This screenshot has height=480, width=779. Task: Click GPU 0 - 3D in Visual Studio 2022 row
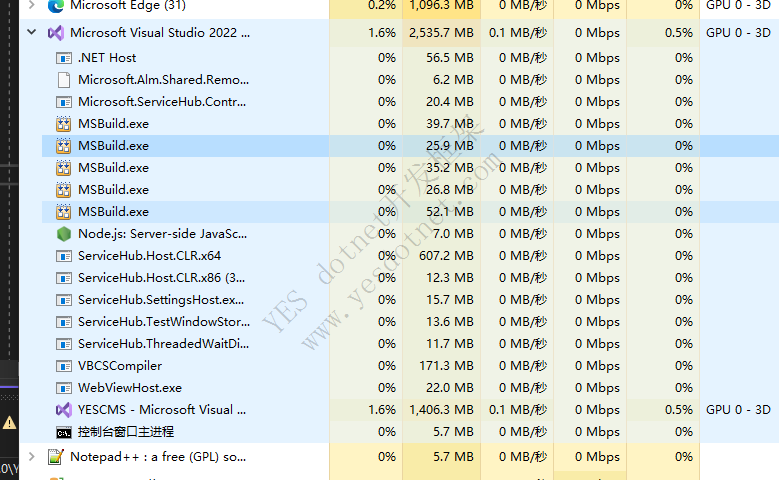pos(738,33)
